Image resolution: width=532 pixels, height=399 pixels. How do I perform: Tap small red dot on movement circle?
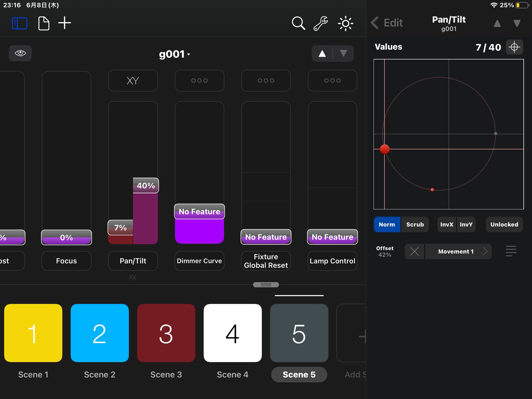pyautogui.click(x=432, y=190)
